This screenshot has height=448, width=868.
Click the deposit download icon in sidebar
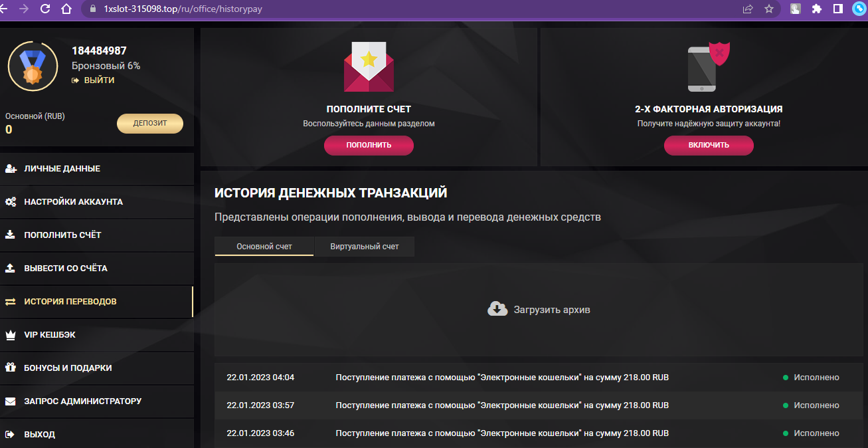(10, 235)
